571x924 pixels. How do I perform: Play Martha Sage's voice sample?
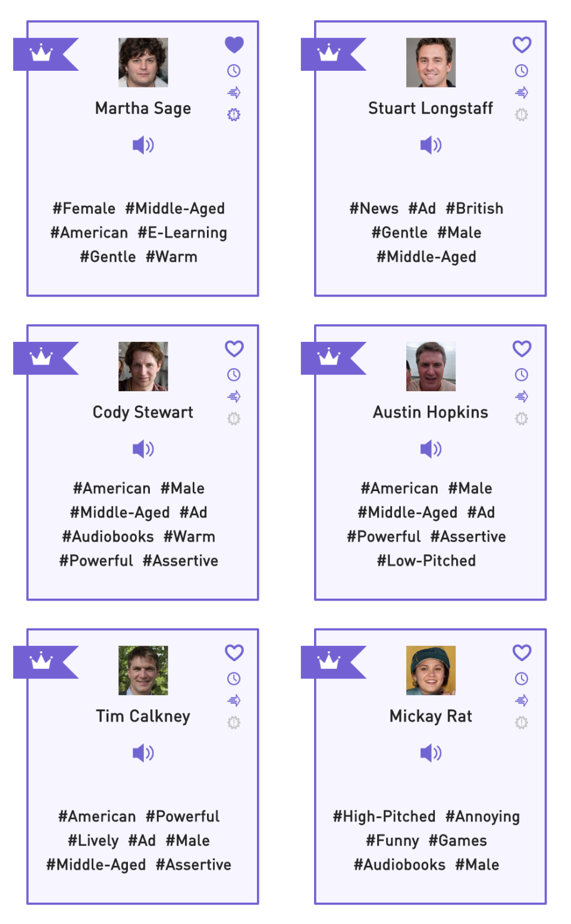click(143, 145)
